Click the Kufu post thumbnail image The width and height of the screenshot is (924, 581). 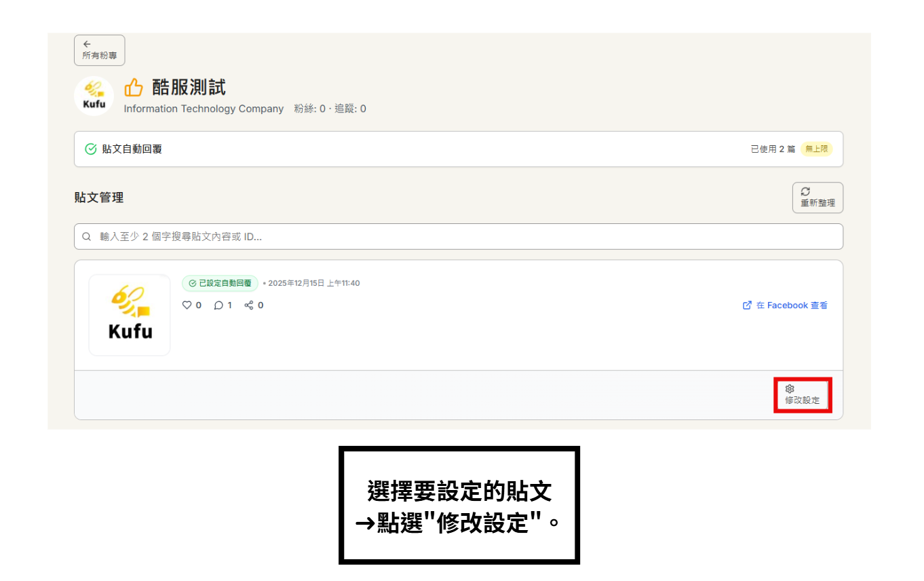pos(129,315)
